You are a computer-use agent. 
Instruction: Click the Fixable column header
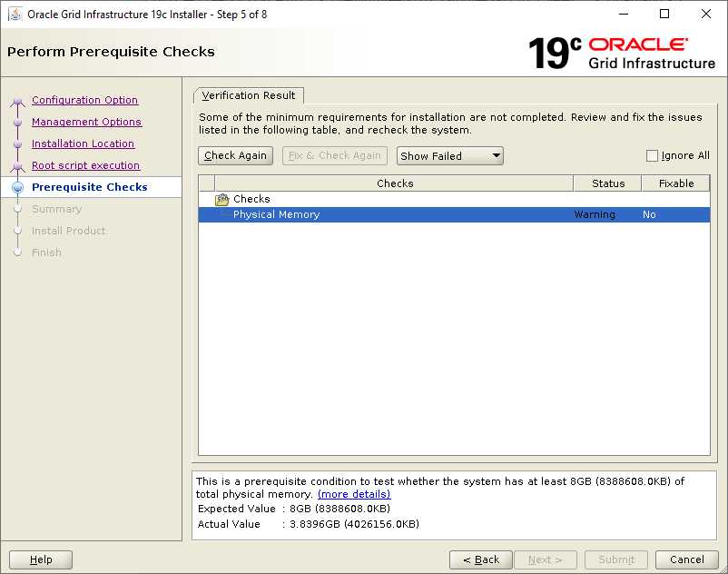(x=676, y=183)
